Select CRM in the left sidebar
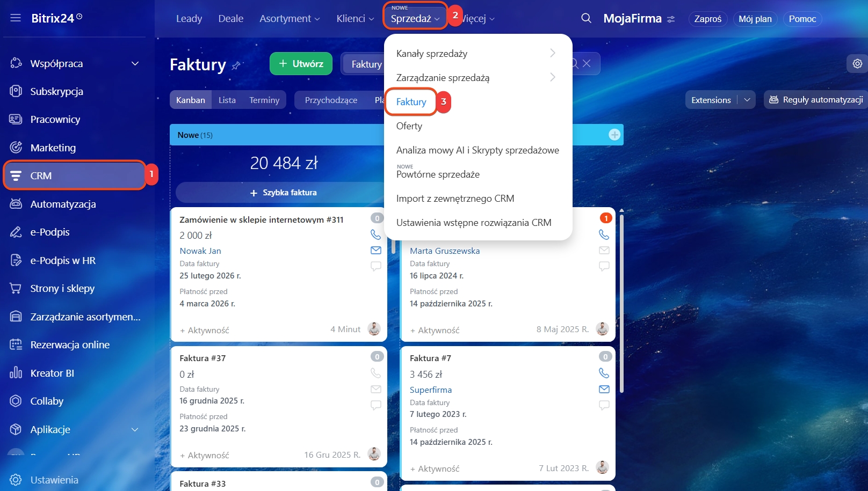This screenshot has width=868, height=491. pyautogui.click(x=74, y=175)
